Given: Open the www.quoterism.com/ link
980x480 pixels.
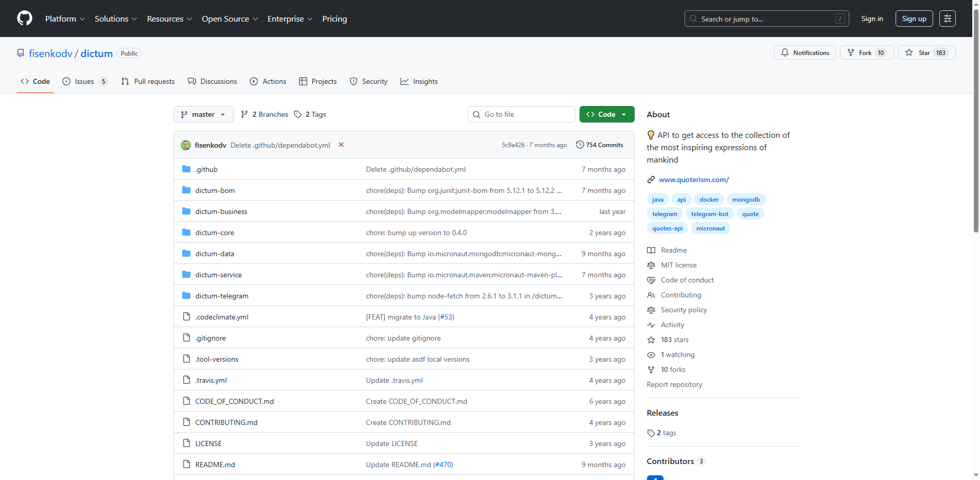Looking at the screenshot, I should (x=694, y=180).
